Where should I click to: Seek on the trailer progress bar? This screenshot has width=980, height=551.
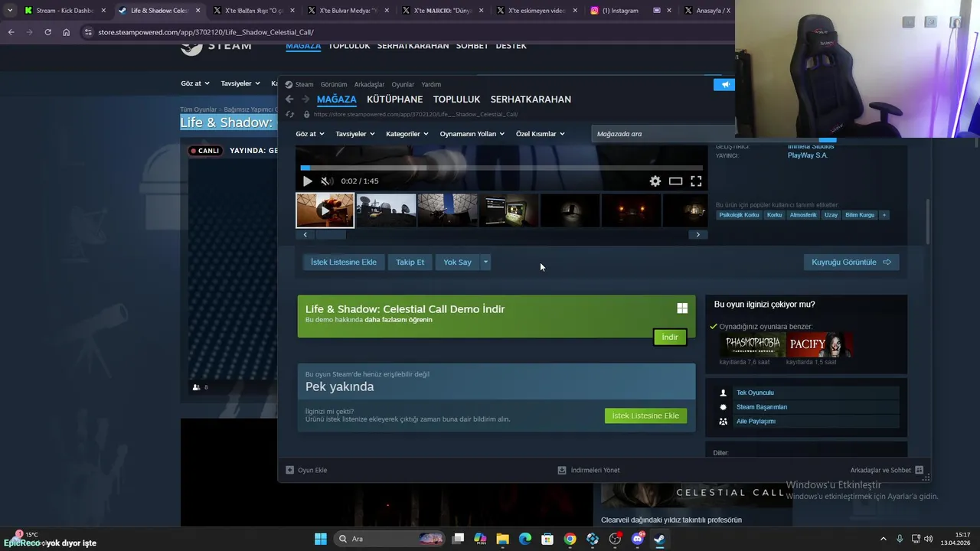tap(501, 168)
